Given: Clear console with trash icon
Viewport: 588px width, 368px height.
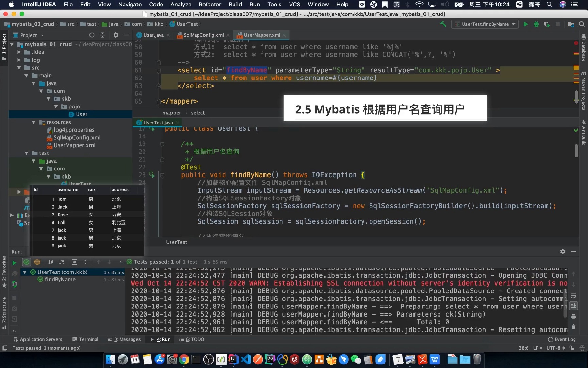Looking at the screenshot, I should tap(574, 327).
